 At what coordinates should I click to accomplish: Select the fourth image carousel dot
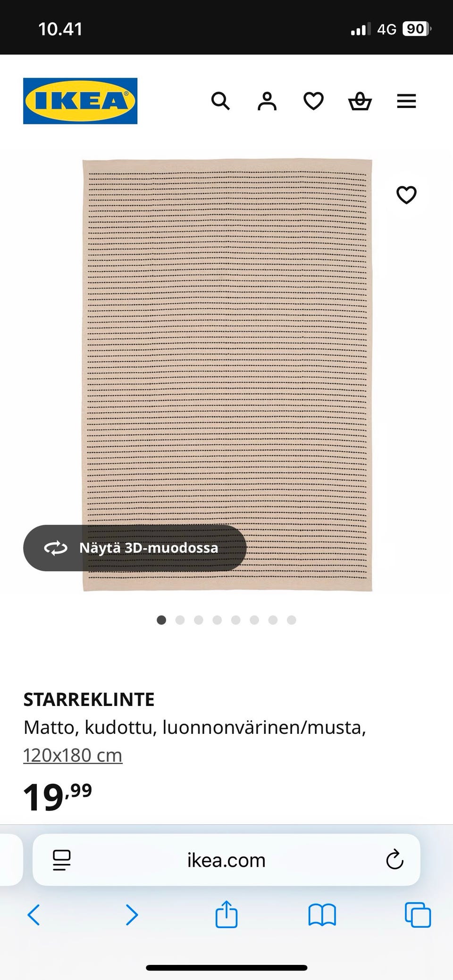[217, 620]
